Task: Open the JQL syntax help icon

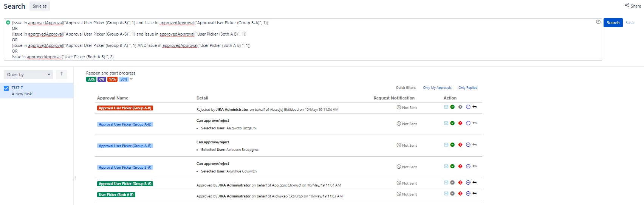Action: 598,22
